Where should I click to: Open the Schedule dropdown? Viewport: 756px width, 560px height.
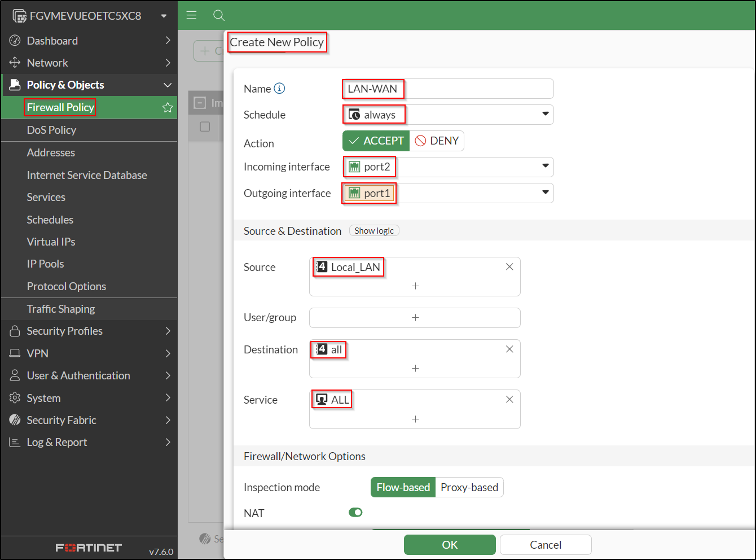(546, 114)
